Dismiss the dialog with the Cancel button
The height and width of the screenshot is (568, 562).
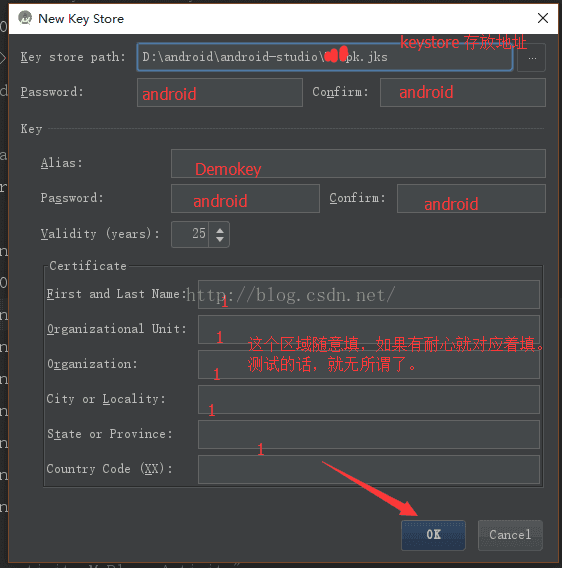coord(510,535)
